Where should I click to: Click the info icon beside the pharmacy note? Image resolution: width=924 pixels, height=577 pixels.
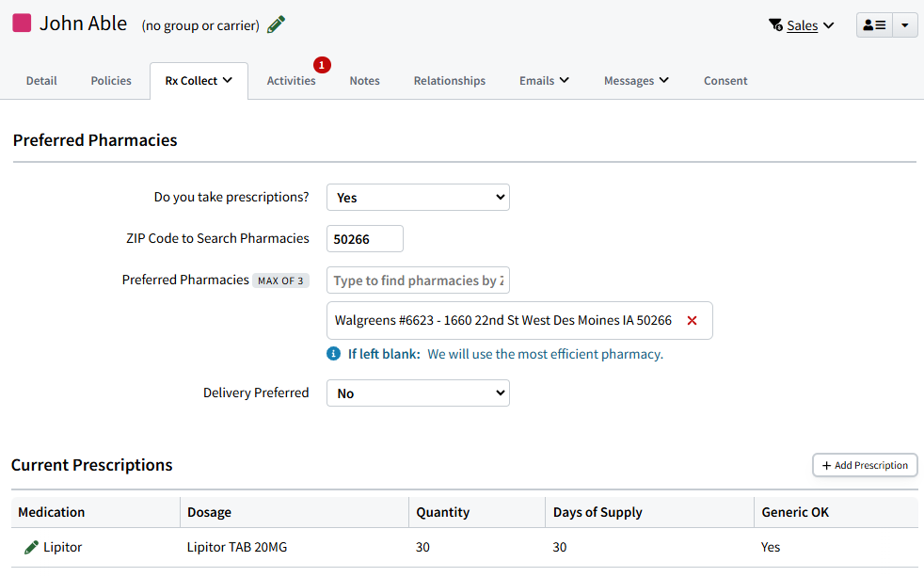[333, 353]
